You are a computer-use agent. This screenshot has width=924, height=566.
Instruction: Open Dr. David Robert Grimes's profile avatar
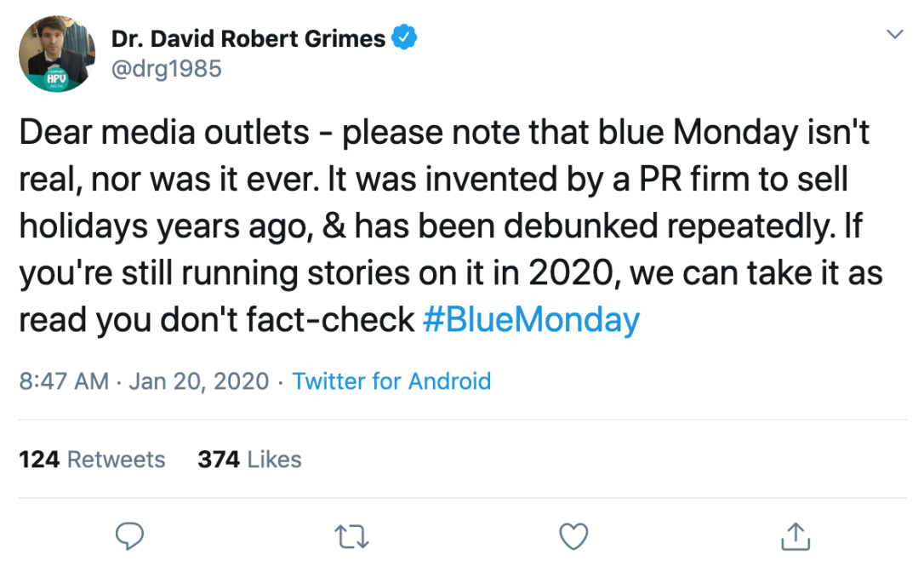[x=57, y=54]
